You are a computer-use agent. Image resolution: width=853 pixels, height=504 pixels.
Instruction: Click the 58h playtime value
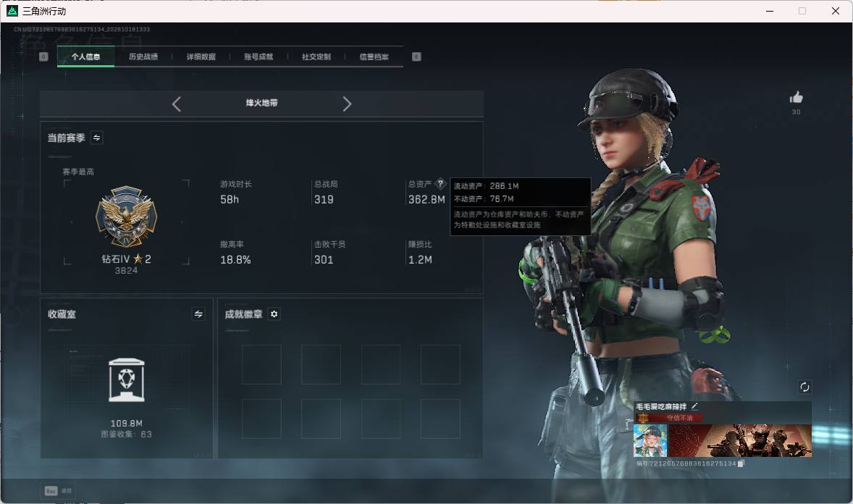click(230, 200)
